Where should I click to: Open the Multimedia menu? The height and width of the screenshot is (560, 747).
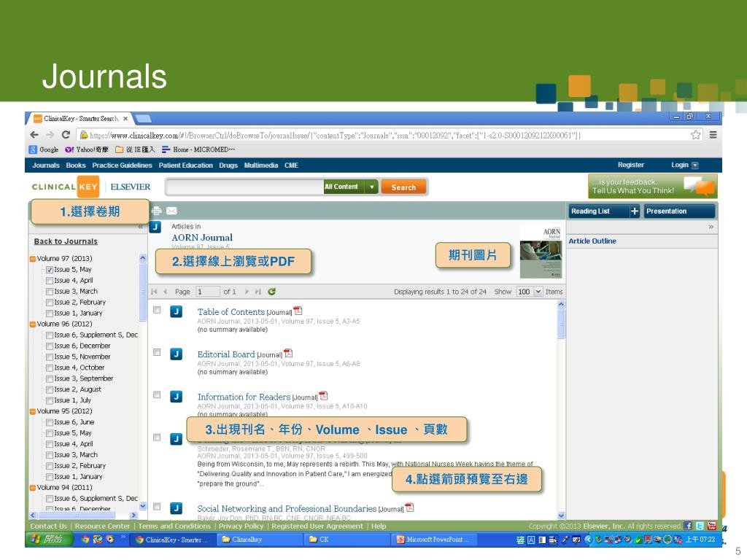tap(261, 166)
